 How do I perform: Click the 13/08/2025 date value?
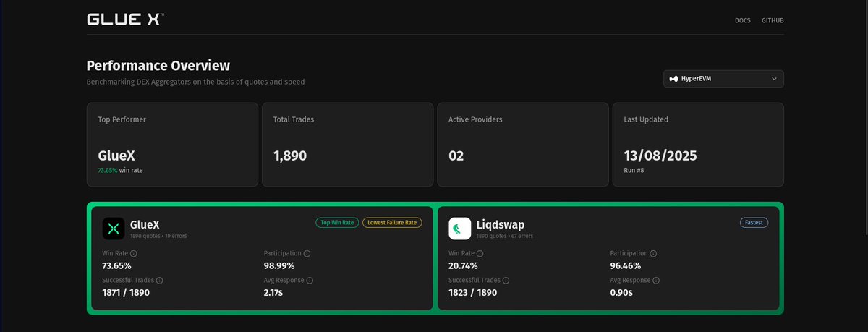(x=660, y=156)
